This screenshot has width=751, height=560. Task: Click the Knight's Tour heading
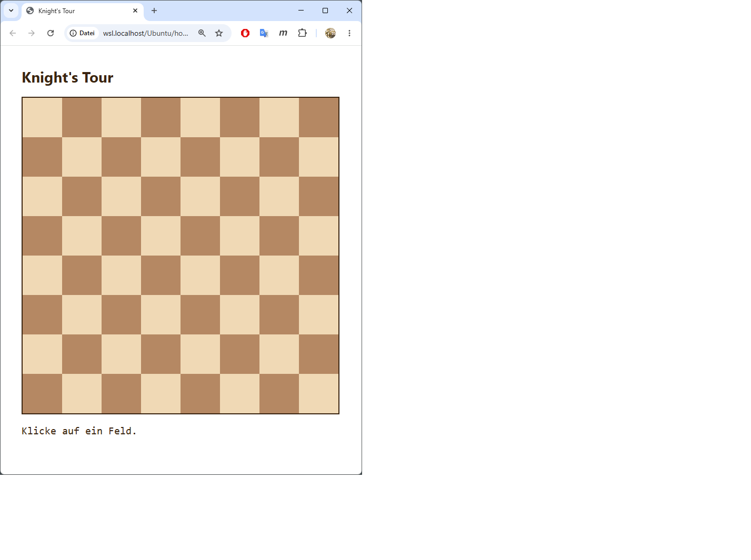coord(67,78)
